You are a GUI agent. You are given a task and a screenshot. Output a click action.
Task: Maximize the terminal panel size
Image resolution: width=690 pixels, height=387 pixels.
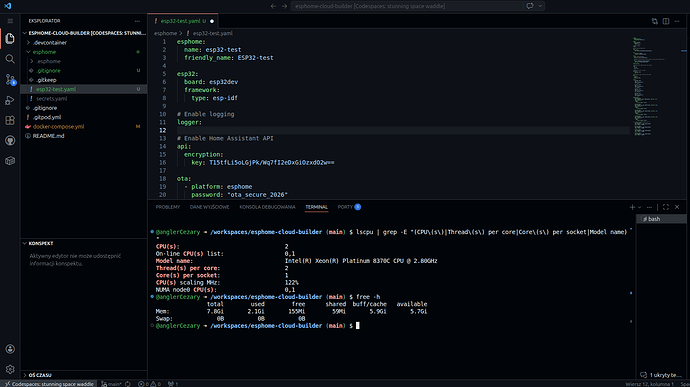(666, 207)
